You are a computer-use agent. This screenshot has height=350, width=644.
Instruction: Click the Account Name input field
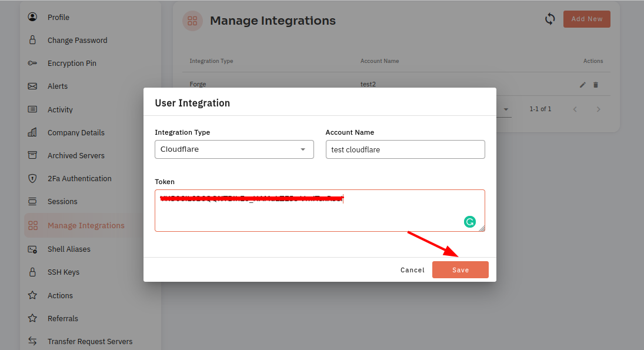click(405, 149)
